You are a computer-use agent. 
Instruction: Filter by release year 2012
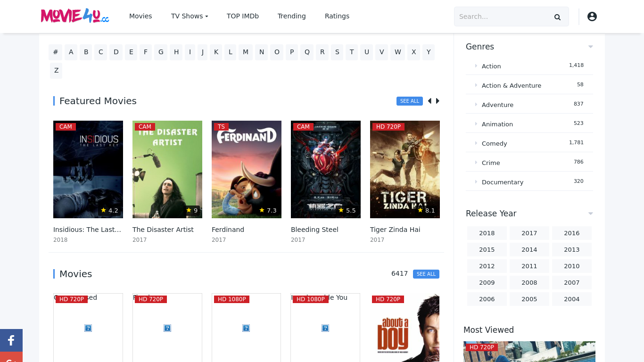coord(487,266)
